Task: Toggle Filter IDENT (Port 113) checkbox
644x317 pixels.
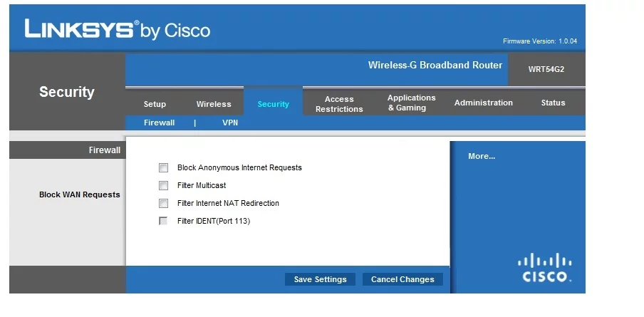Action: point(164,222)
